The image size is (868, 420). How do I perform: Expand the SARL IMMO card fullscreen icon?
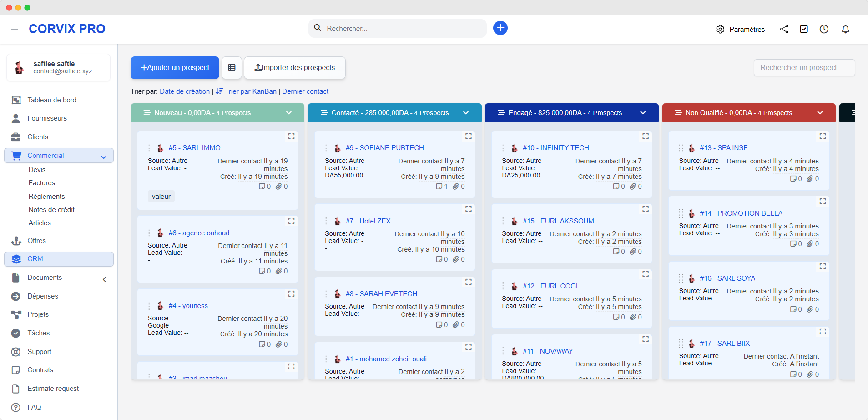tap(291, 136)
